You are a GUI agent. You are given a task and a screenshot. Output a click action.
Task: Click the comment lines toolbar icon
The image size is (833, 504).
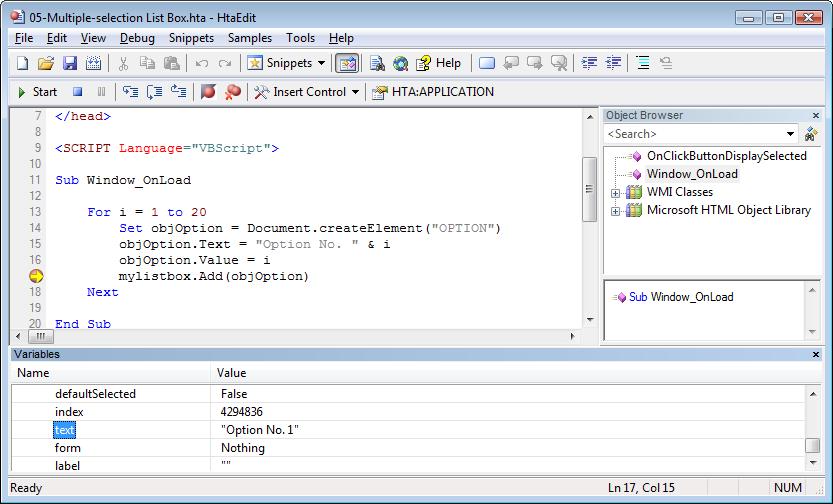click(x=643, y=63)
